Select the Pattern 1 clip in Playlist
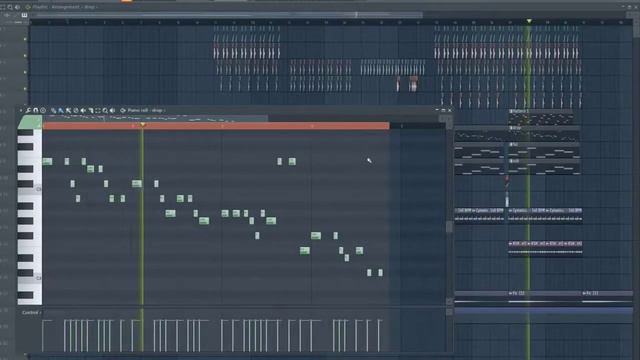Image resolution: width=640 pixels, height=360 pixels. coord(541,117)
